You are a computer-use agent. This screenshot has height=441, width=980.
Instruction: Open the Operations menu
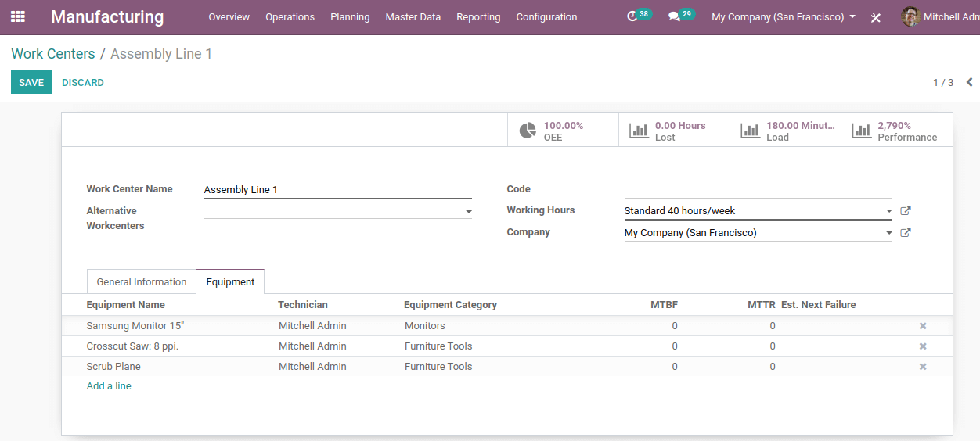click(x=290, y=16)
